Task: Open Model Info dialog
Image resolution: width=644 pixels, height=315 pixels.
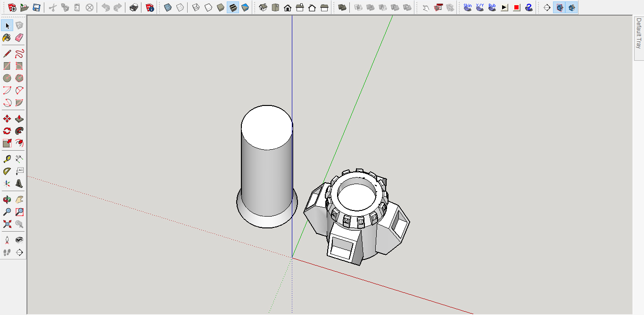Action: [150, 8]
